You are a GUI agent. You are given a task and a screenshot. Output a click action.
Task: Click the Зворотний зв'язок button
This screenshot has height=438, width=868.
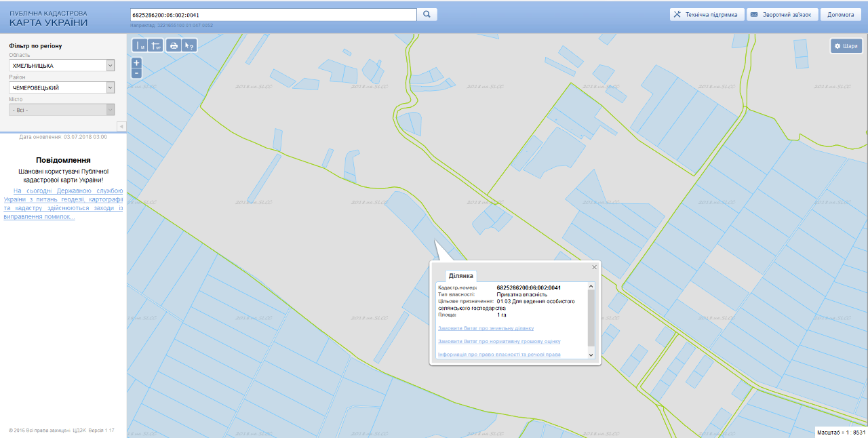pos(781,14)
